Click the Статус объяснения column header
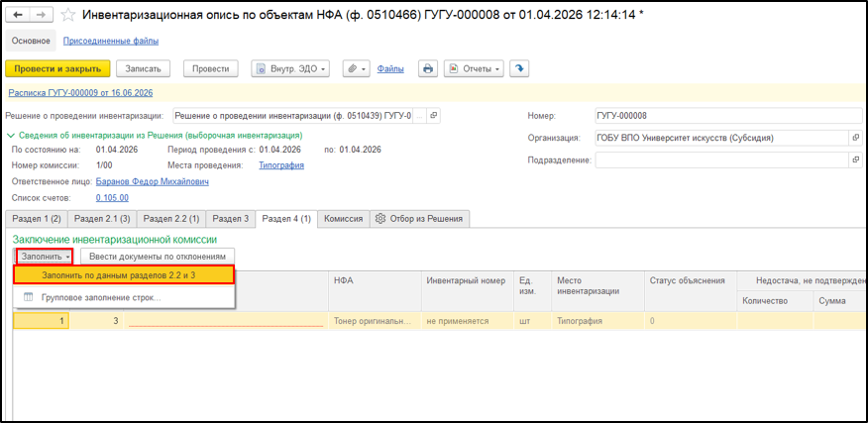Screen dimensions: 868x423 click(690, 290)
